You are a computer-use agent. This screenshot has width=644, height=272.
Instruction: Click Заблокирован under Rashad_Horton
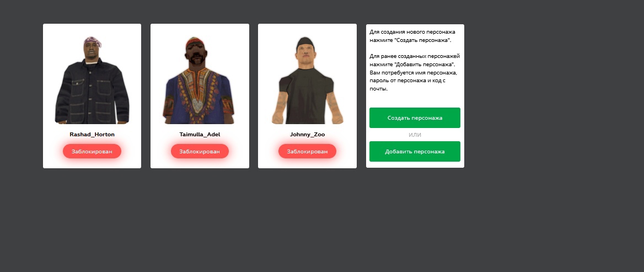tap(92, 151)
